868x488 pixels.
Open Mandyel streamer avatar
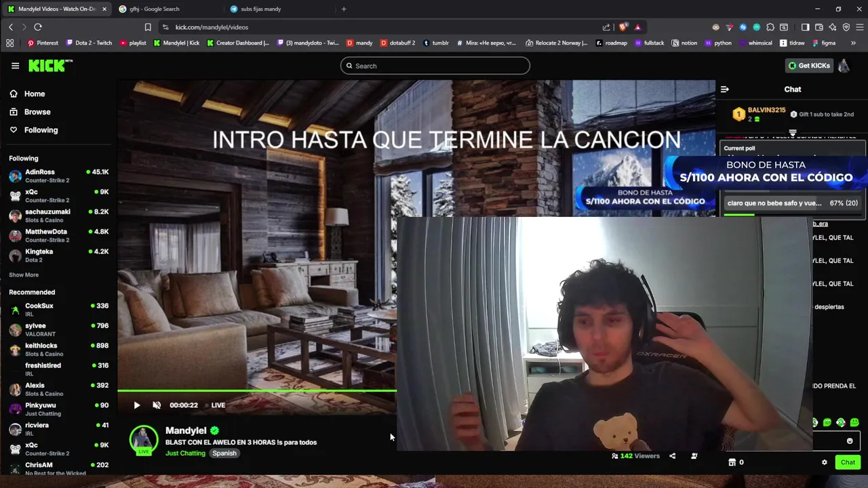144,440
